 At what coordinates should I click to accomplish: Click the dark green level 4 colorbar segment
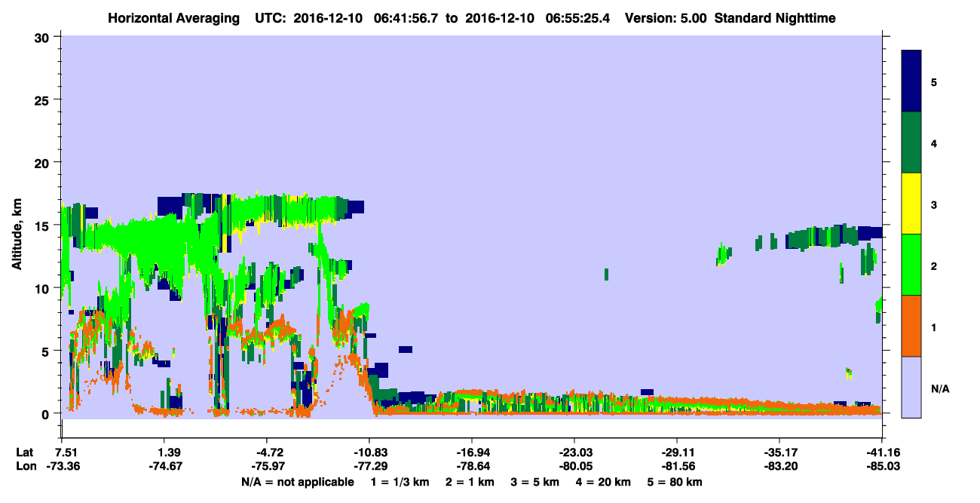[911, 143]
